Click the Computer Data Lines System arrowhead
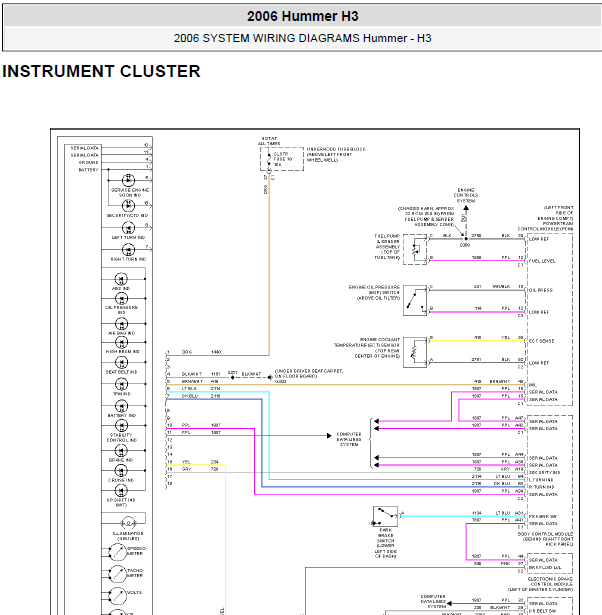This screenshot has height=615, width=602. 329,436
